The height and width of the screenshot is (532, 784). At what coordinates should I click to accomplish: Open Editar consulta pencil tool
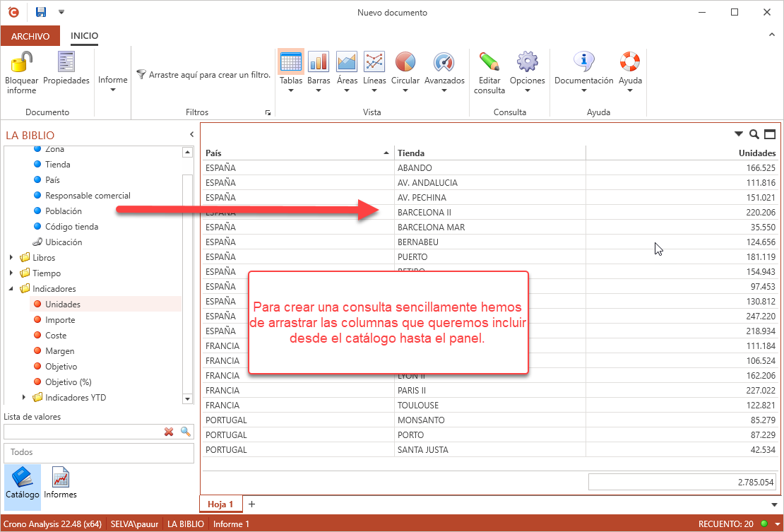(489, 62)
